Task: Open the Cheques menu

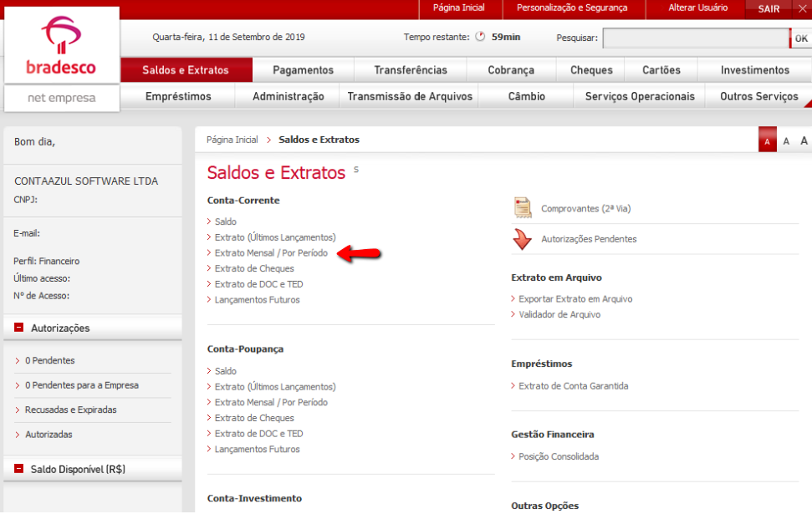Action: tap(591, 70)
